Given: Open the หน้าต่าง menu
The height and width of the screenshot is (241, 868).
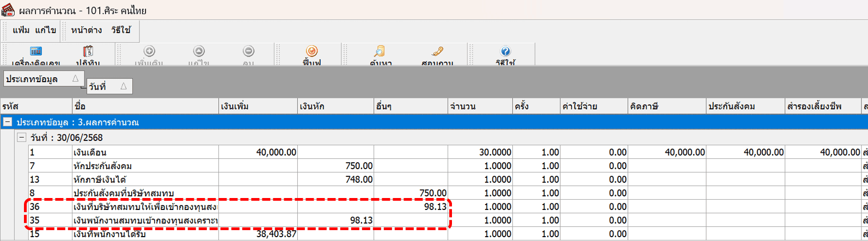Looking at the screenshot, I should point(86,30).
